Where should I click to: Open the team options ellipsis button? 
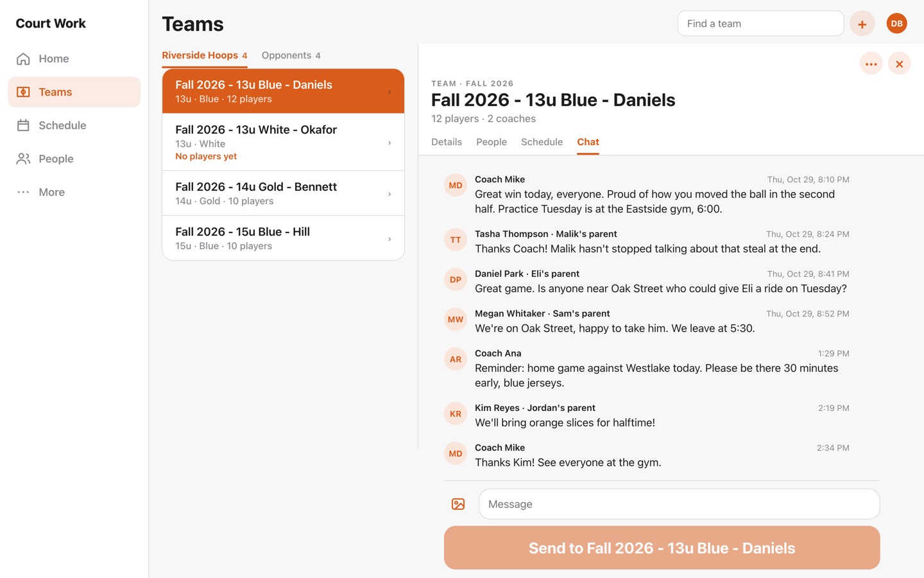pyautogui.click(x=871, y=64)
